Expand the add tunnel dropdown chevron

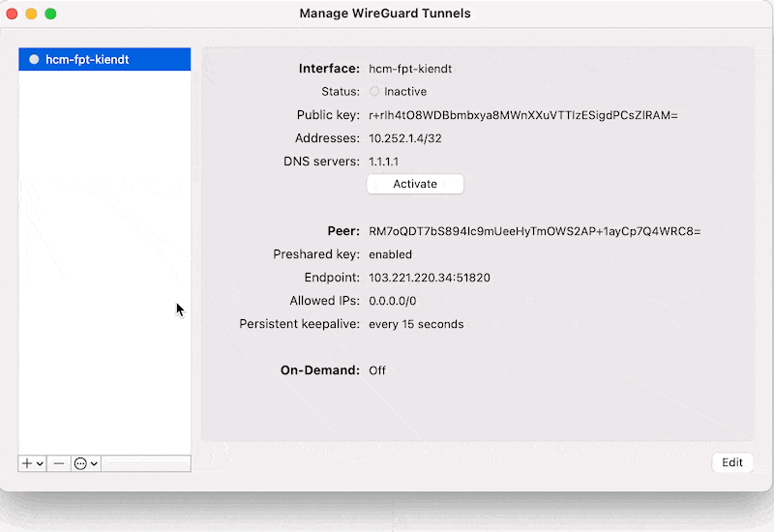coord(40,464)
